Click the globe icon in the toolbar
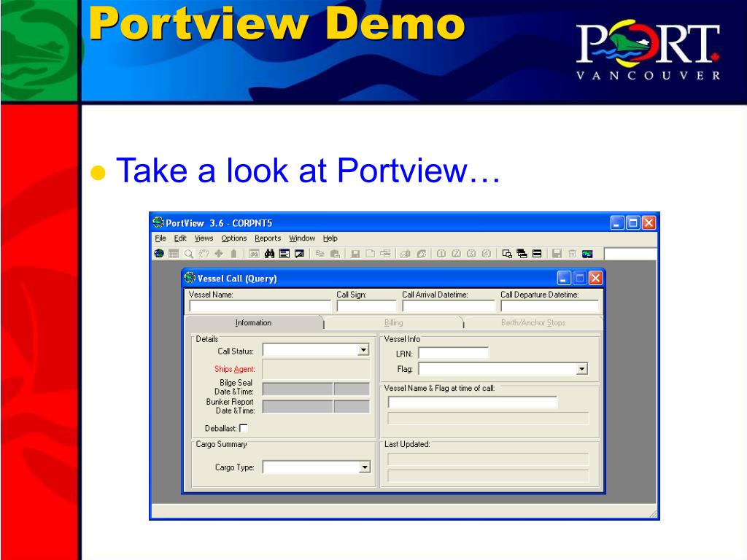Screen dimensions: 747x560 159,254
